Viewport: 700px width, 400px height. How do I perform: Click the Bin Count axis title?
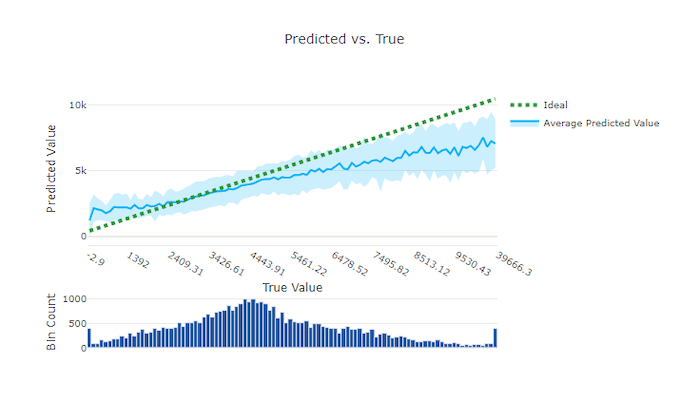51,321
